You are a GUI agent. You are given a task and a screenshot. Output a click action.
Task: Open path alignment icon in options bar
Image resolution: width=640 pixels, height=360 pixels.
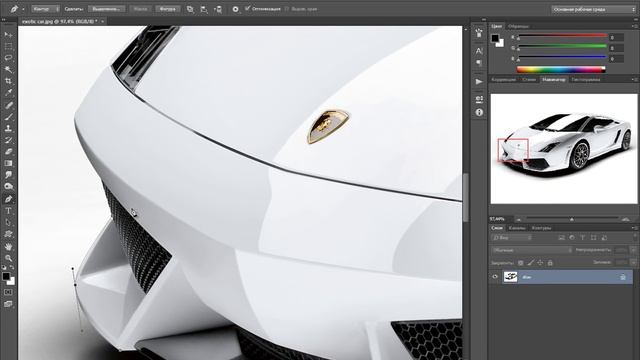click(204, 9)
